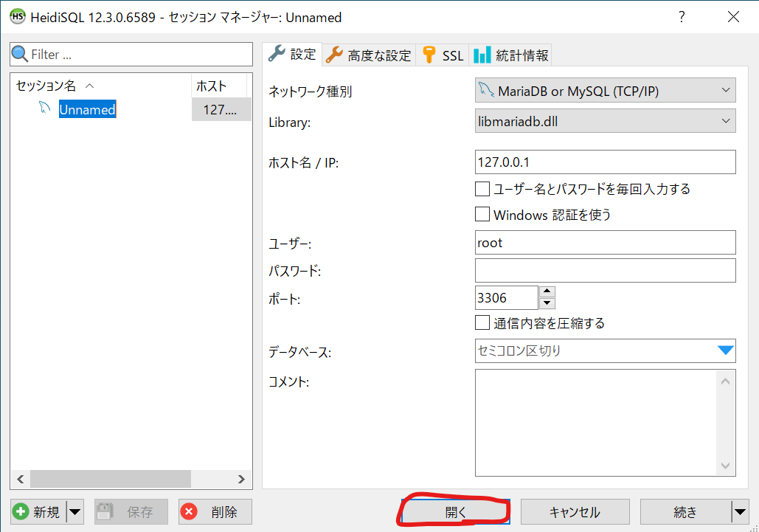Image resolution: width=759 pixels, height=532 pixels.
Task: Click the green plus icon on 新規
Action: pos(21,511)
